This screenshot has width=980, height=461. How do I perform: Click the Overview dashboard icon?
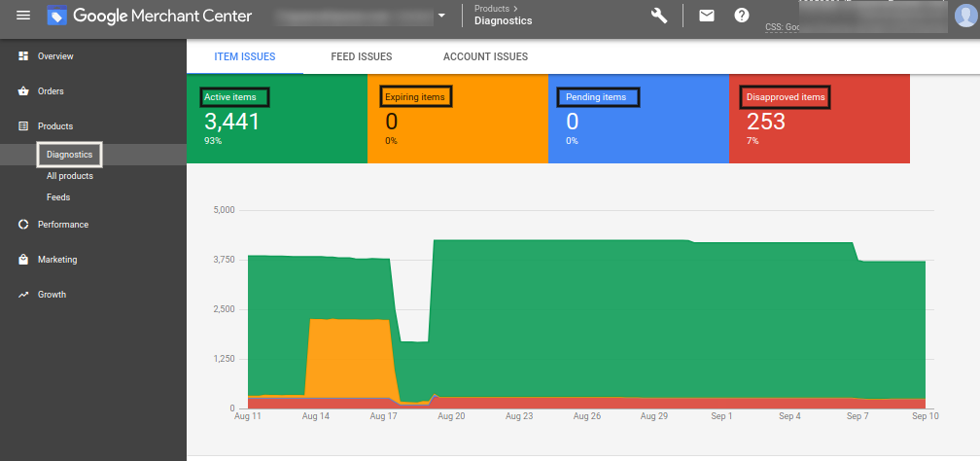pos(23,56)
